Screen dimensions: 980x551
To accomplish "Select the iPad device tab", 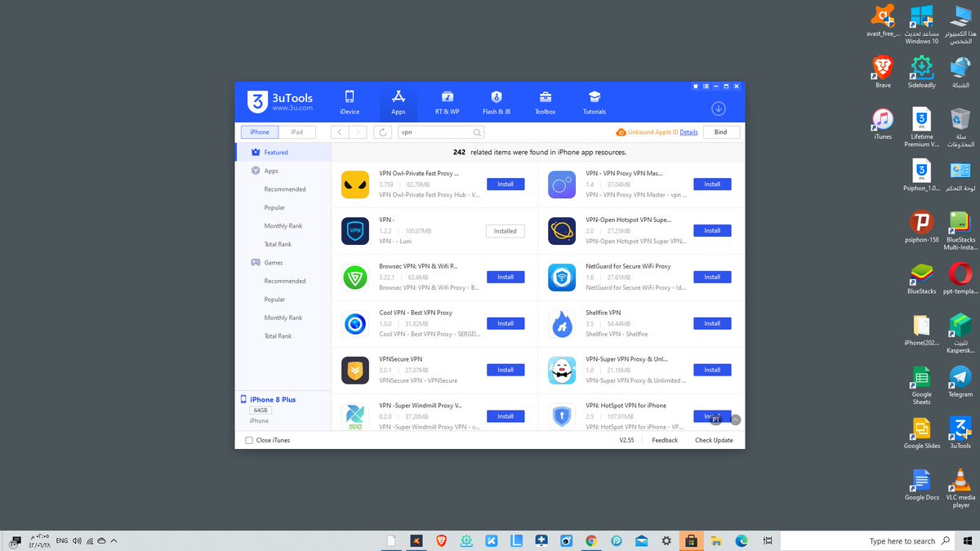I will [297, 132].
